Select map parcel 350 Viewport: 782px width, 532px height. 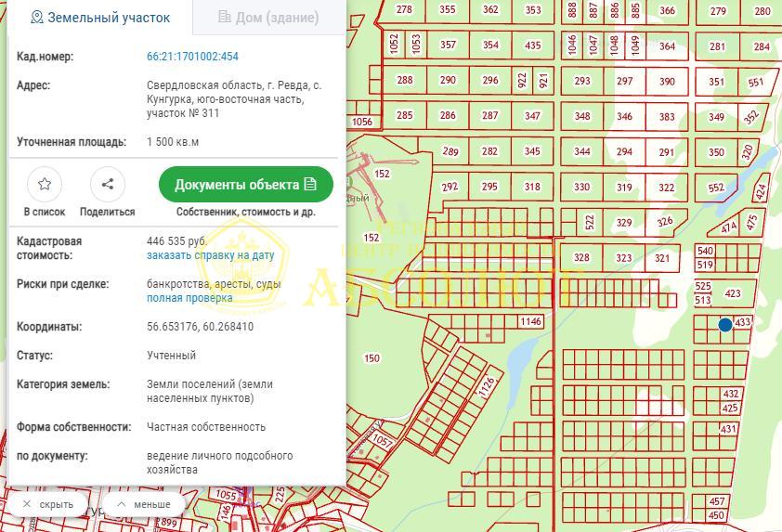(716, 152)
